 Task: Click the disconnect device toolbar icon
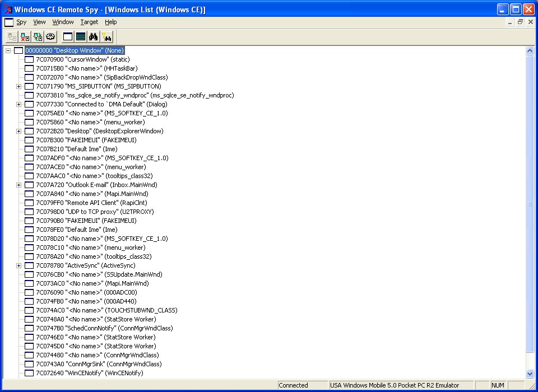[25, 36]
